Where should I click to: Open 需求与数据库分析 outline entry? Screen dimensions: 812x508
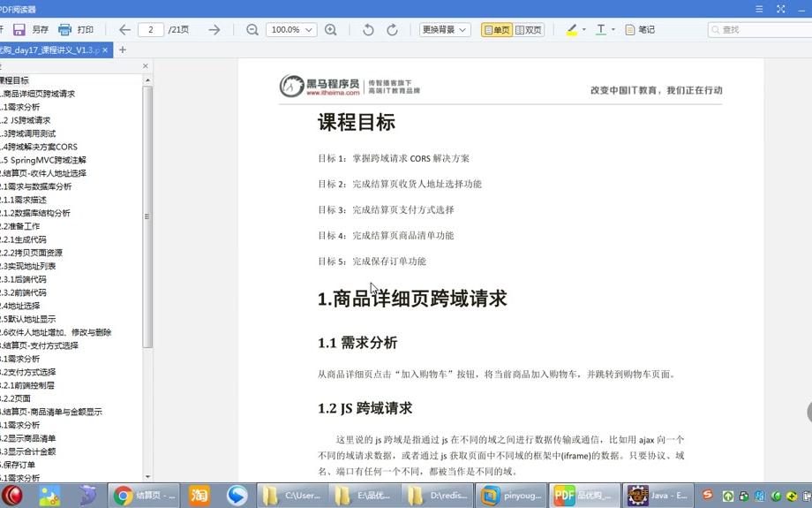[36, 186]
